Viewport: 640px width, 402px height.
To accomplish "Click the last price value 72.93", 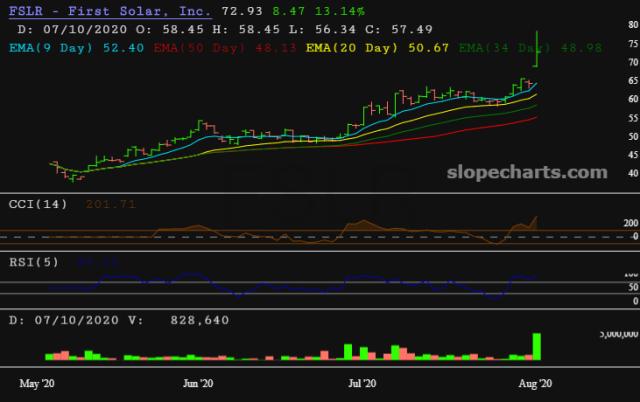I will coord(242,11).
